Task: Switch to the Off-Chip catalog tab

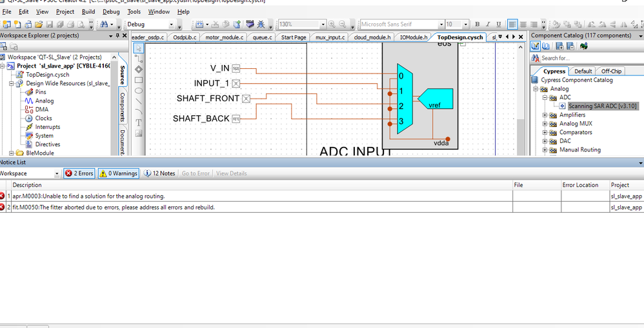Action: tap(611, 71)
